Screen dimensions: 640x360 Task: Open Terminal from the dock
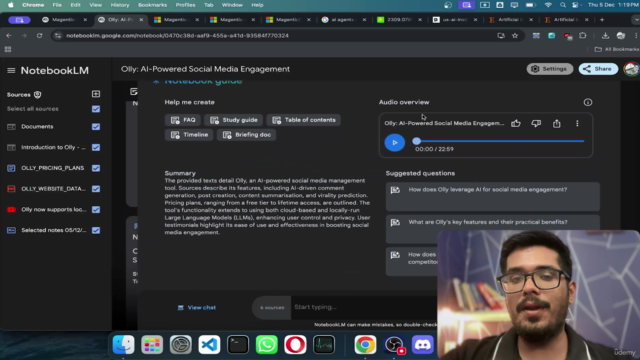click(x=238, y=345)
